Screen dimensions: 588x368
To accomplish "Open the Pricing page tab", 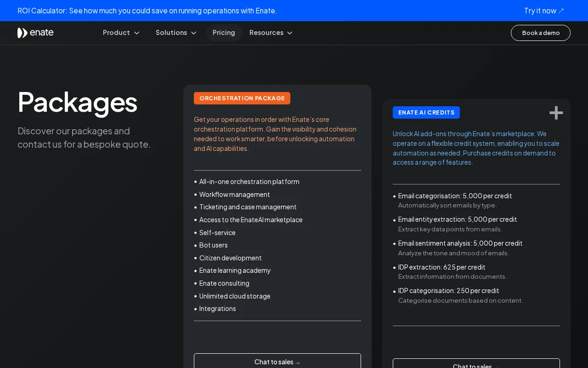I will [x=224, y=33].
